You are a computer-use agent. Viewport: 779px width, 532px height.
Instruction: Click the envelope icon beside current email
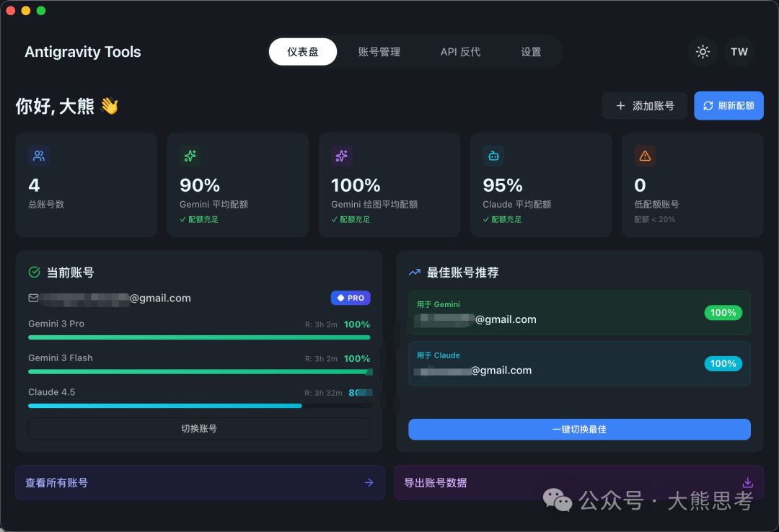tap(33, 298)
